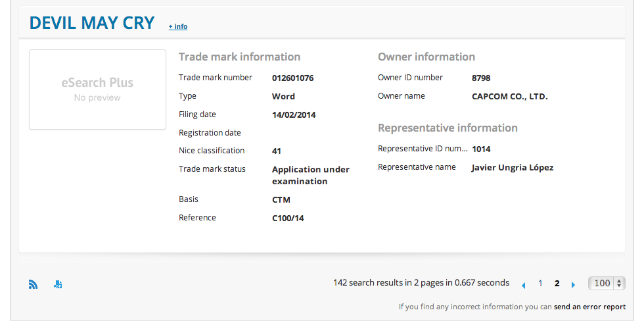644x331 pixels.
Task: Open the RSS feed icon
Action: [34, 284]
